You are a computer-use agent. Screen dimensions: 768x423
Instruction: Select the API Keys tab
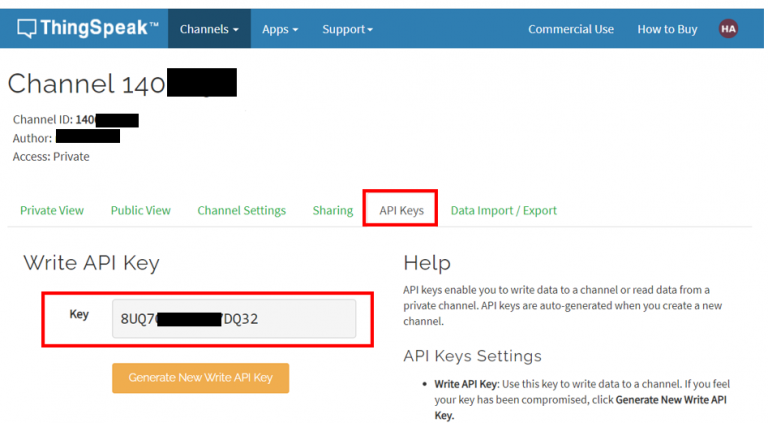click(401, 210)
